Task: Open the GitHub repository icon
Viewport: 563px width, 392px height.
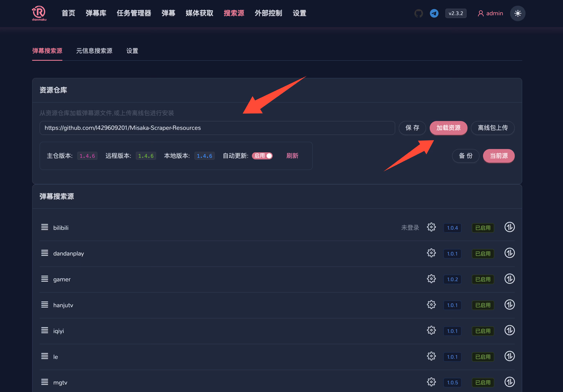Action: pos(418,13)
